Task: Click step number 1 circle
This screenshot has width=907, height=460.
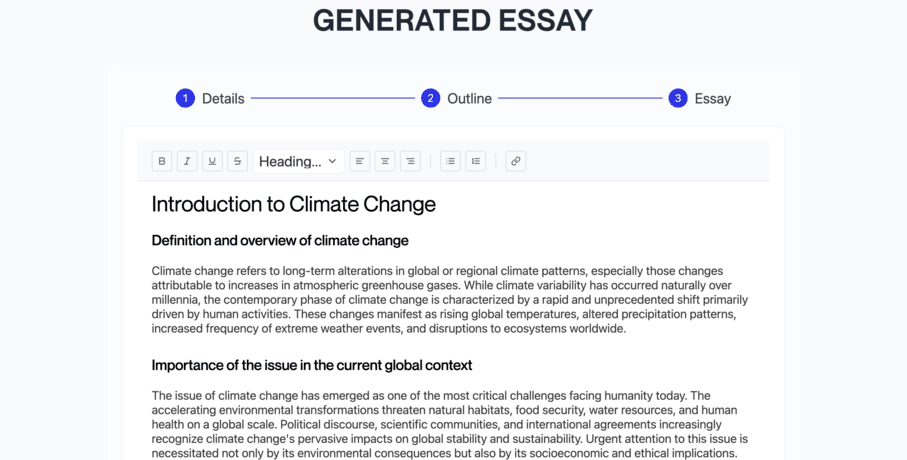Action: point(185,98)
